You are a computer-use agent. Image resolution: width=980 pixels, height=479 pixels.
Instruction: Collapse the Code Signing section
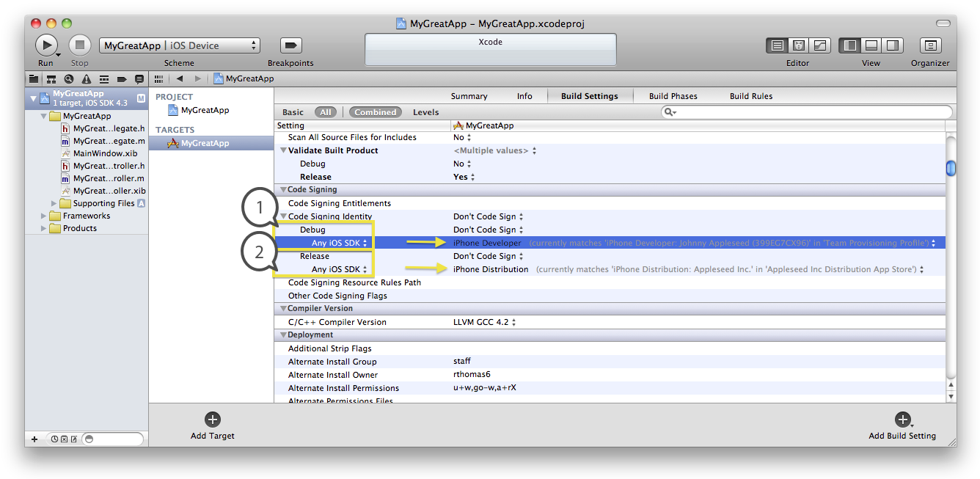[283, 190]
